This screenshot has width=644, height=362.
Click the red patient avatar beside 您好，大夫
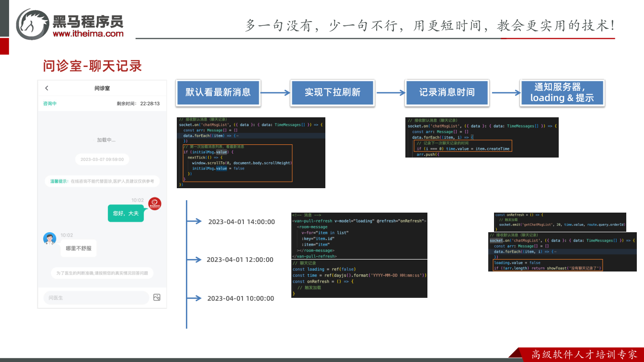(x=154, y=204)
